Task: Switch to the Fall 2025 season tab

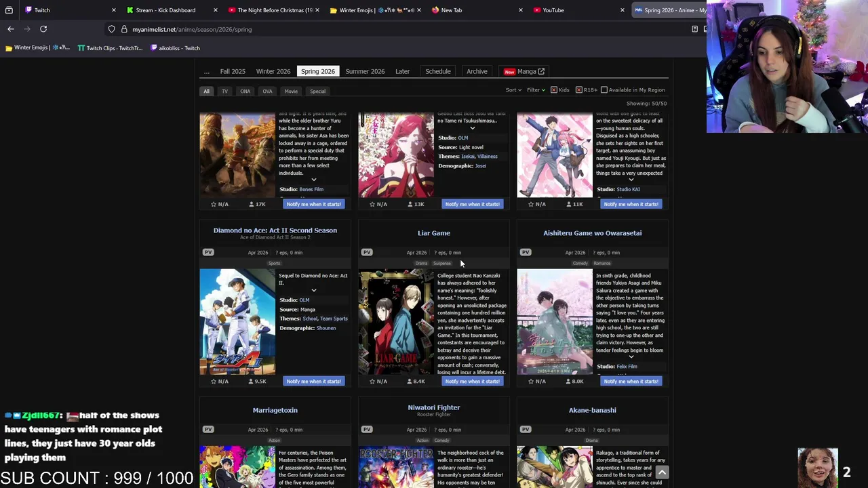Action: pos(233,71)
